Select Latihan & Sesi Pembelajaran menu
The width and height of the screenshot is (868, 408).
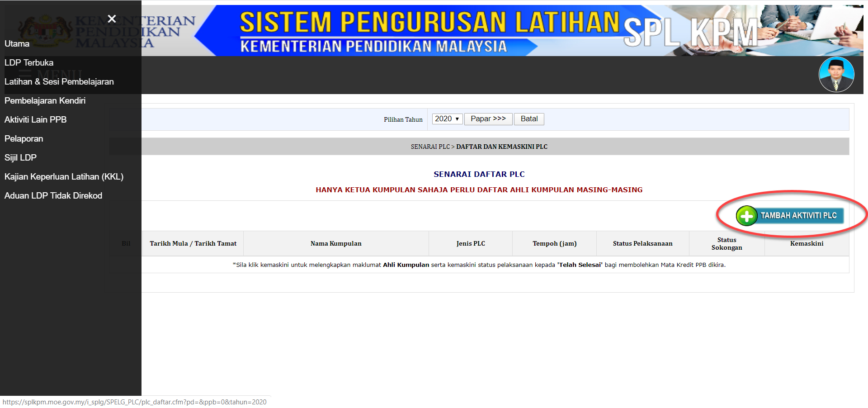click(59, 82)
